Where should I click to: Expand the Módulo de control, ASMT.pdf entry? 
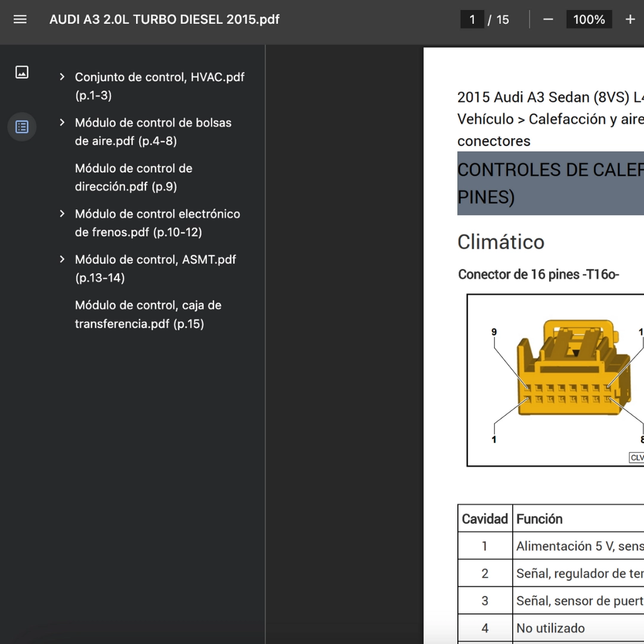[62, 259]
